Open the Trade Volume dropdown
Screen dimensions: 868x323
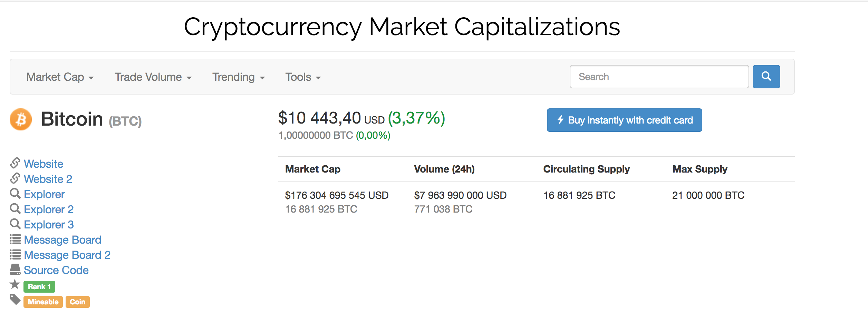click(153, 77)
